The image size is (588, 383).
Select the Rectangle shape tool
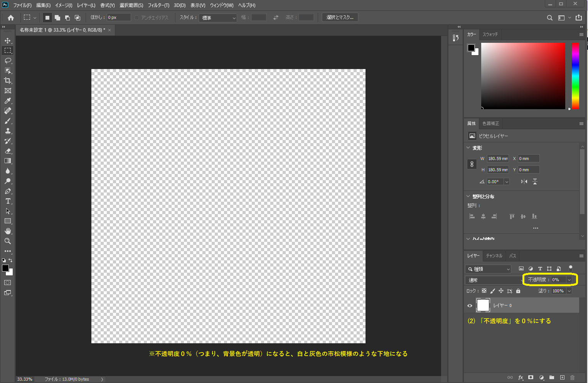8,221
